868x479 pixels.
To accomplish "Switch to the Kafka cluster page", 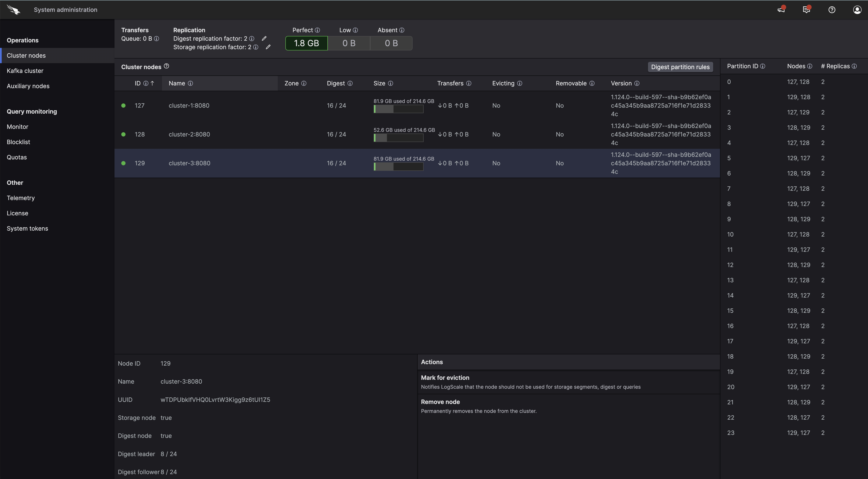I will pyautogui.click(x=25, y=70).
